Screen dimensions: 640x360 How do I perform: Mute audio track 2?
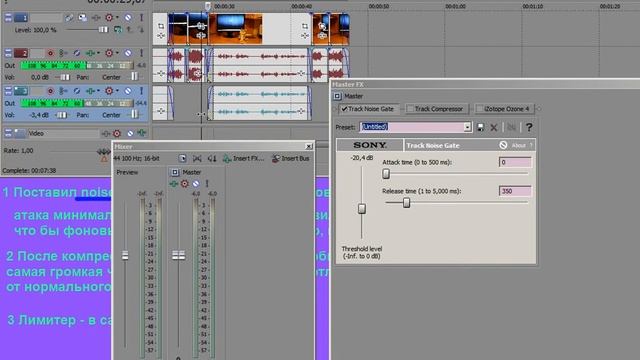pos(128,53)
